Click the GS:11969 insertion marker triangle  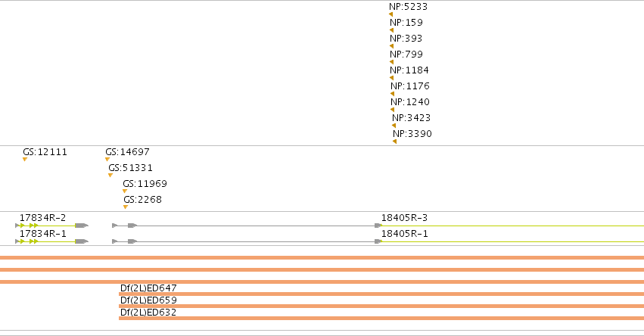tap(125, 191)
